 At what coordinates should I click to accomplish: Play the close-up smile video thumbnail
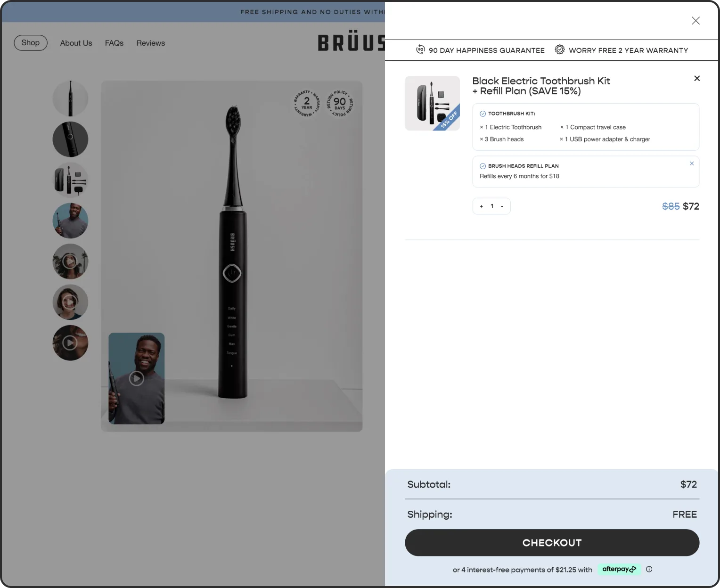(x=70, y=343)
